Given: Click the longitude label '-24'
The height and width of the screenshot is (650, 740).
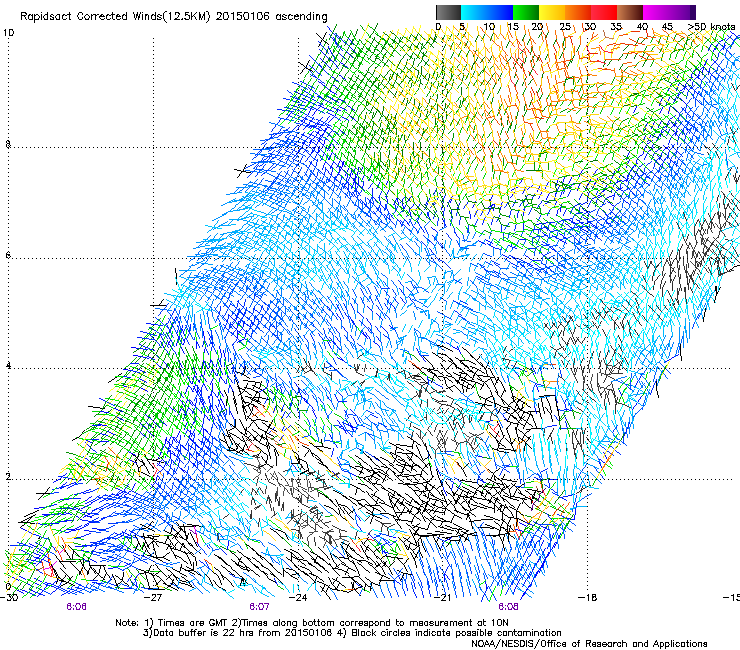Looking at the screenshot, I should pos(298,597).
